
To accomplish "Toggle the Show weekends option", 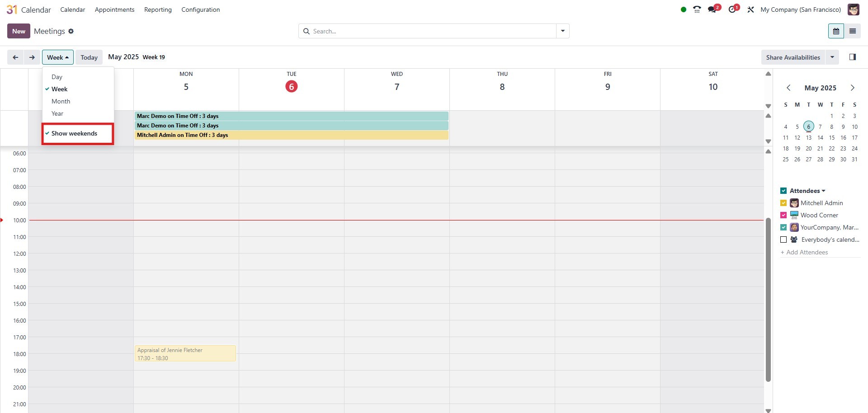I will pos(74,134).
